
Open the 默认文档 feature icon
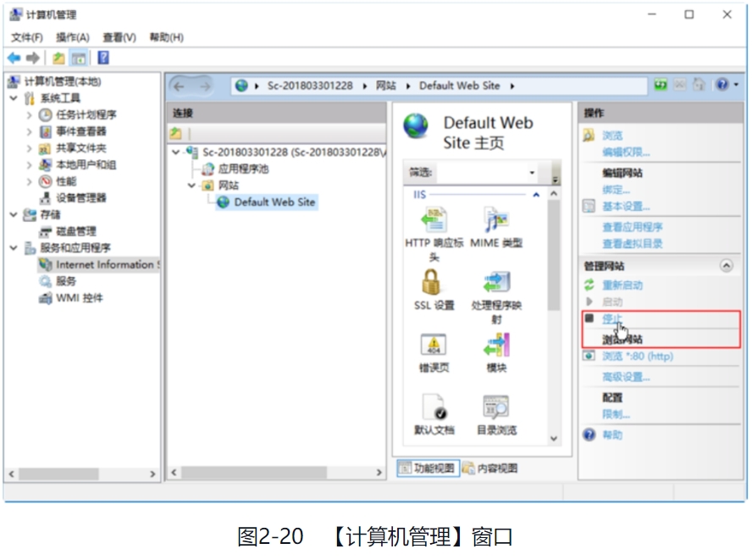point(434,408)
